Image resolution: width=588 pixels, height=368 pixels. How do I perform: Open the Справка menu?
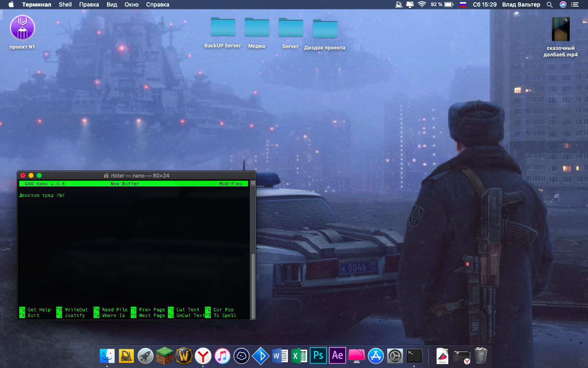click(158, 4)
